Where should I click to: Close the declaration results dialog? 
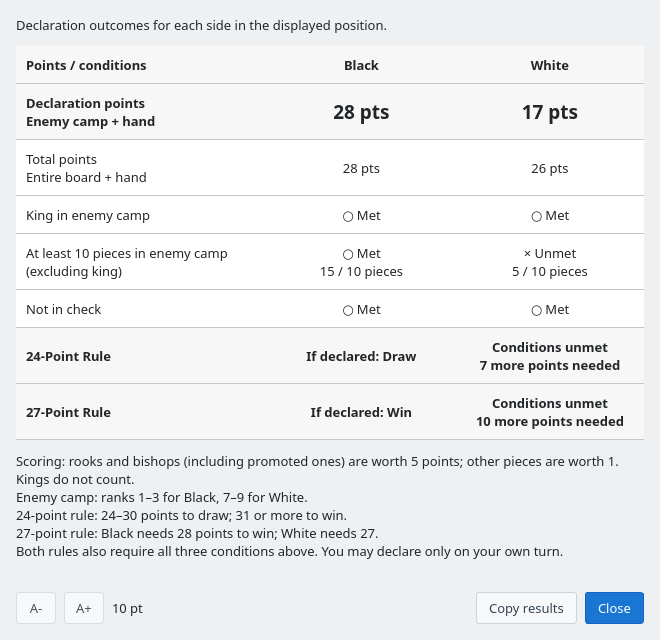614,608
